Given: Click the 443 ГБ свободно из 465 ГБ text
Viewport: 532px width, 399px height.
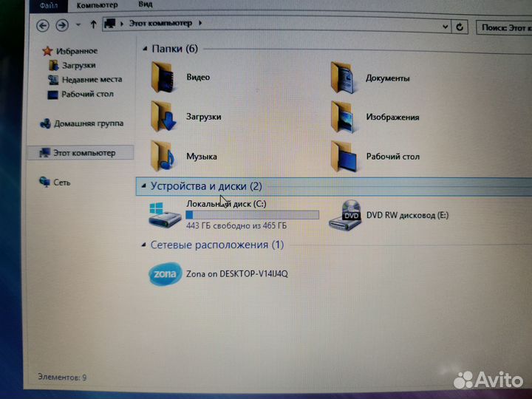Looking at the screenshot, I should click(x=236, y=225).
